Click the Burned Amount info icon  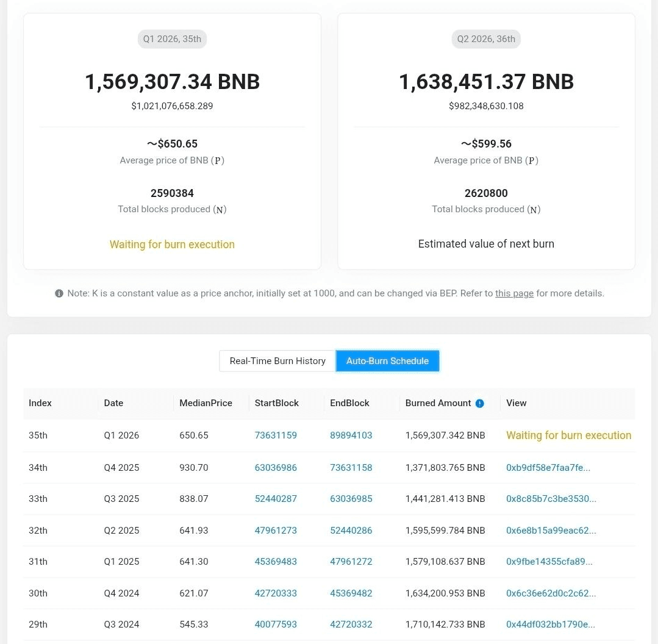(479, 403)
